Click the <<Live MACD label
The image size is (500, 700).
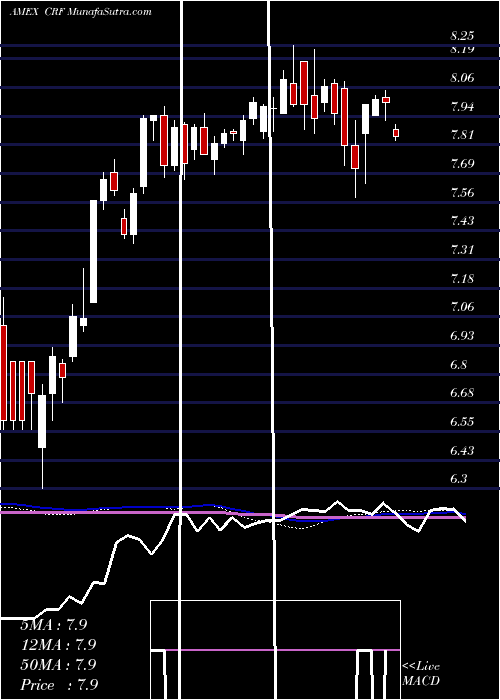(421, 674)
